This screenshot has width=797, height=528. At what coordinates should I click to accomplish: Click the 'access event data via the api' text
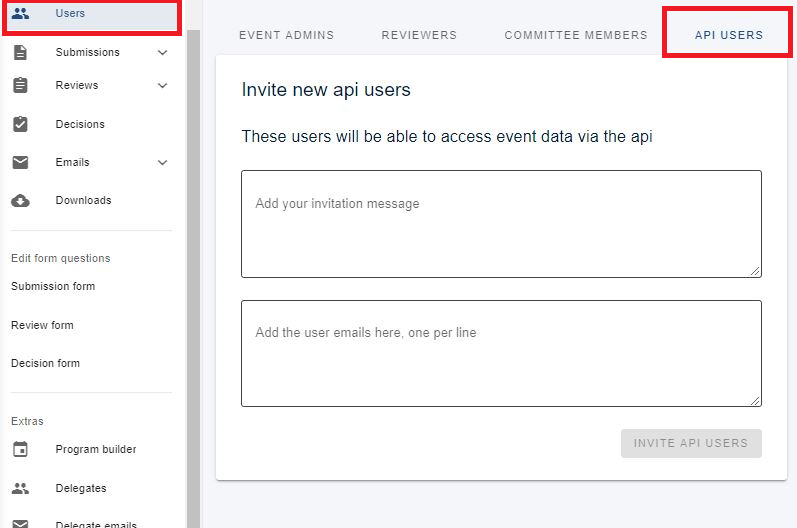546,136
